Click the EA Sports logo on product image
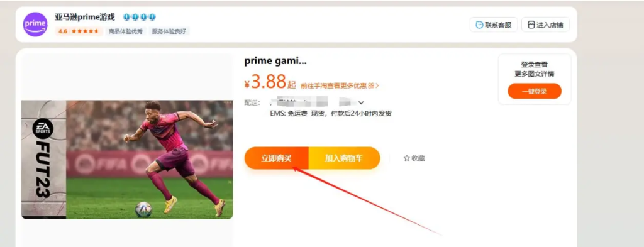 tap(43, 128)
